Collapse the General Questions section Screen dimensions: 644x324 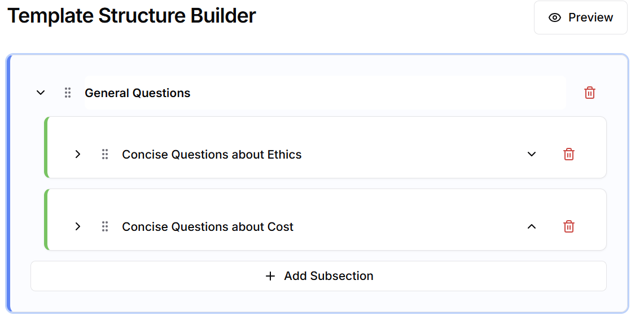click(41, 93)
